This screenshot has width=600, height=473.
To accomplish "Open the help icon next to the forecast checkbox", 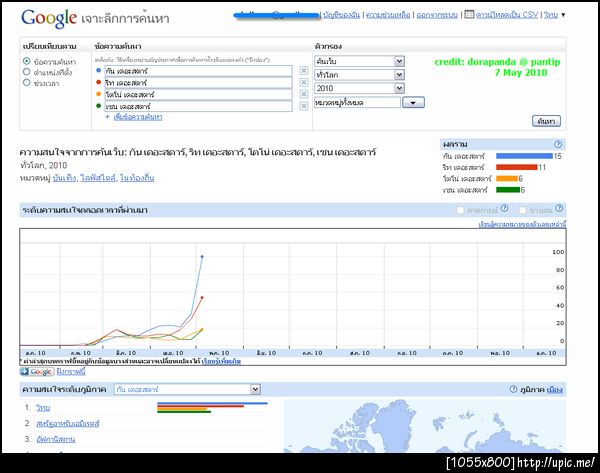I will point(505,208).
